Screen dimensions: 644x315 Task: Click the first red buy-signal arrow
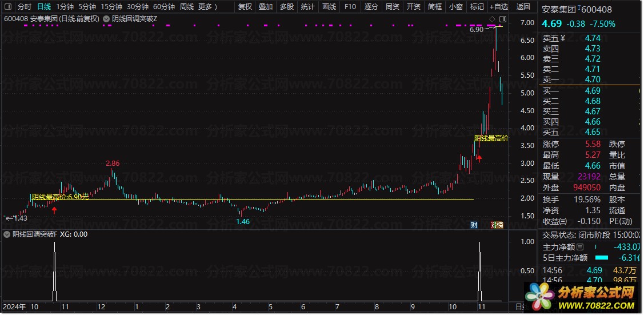54,210
